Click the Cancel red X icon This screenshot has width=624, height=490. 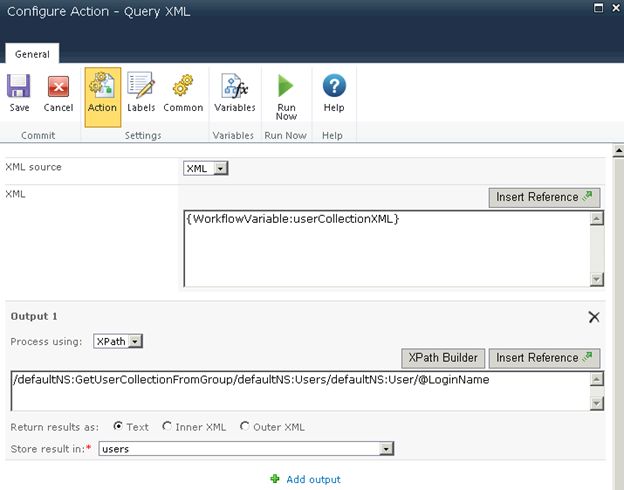58,86
